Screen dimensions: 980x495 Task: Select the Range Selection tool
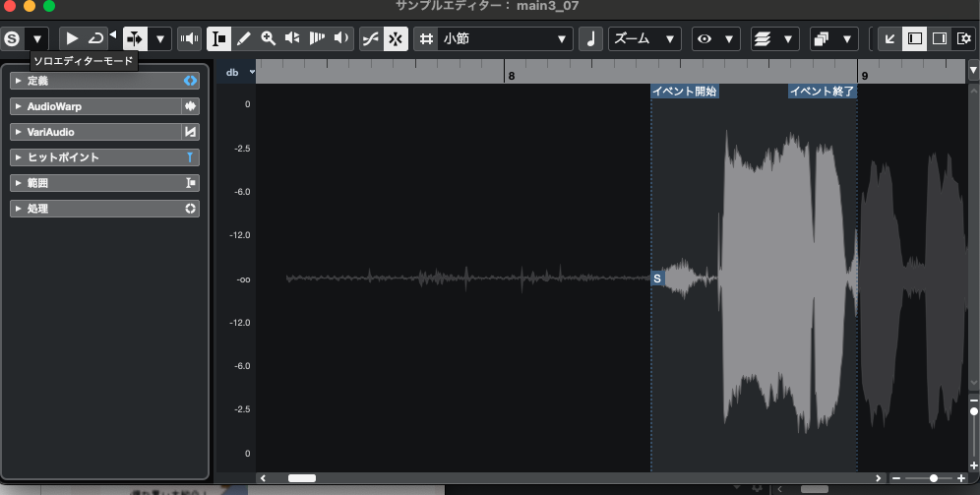coord(218,38)
